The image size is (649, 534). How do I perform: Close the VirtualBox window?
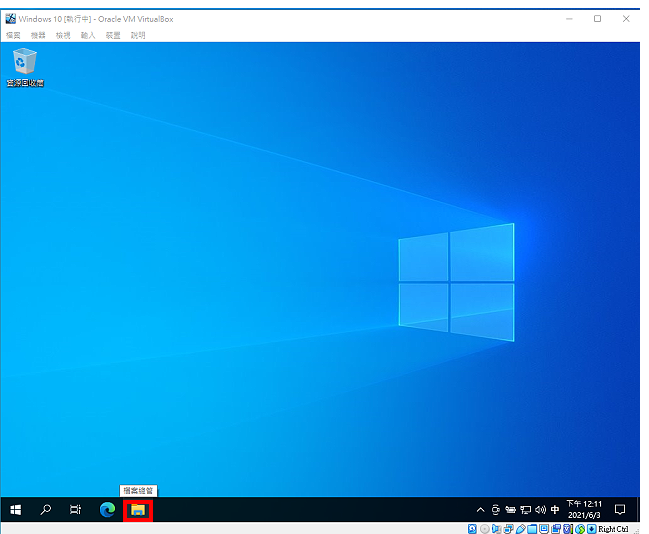626,19
